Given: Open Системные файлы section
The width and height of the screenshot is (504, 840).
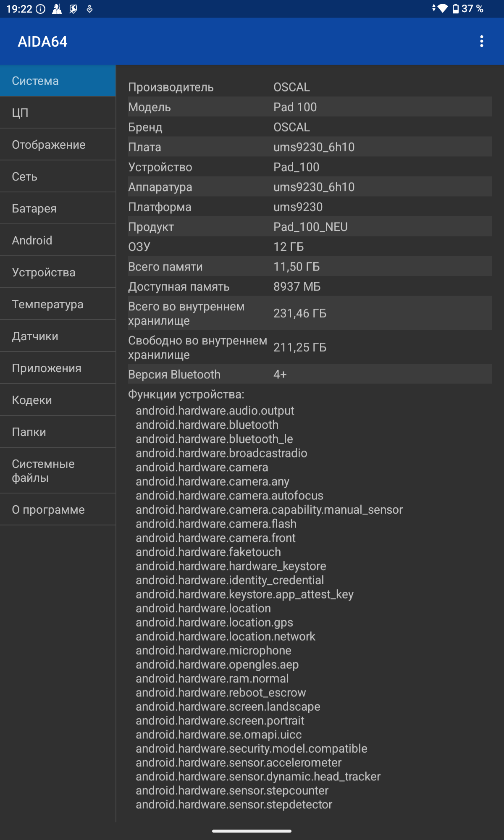Looking at the screenshot, I should (58, 470).
